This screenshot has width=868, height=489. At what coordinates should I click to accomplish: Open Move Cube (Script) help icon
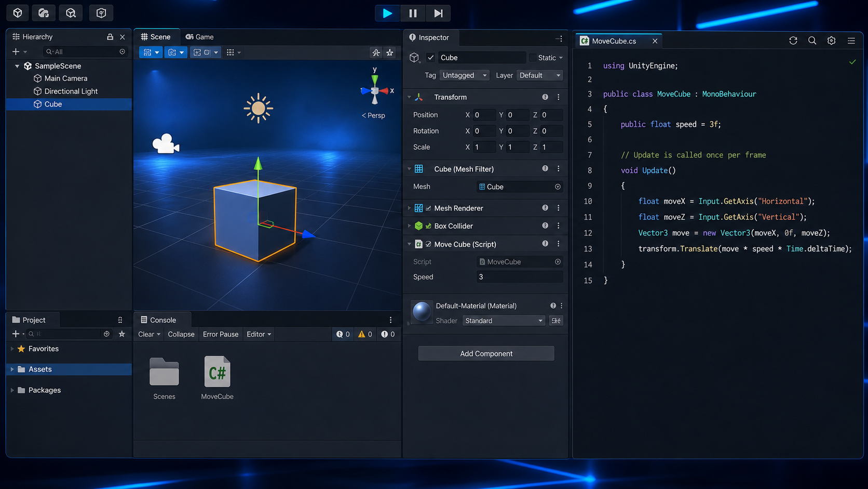click(545, 244)
